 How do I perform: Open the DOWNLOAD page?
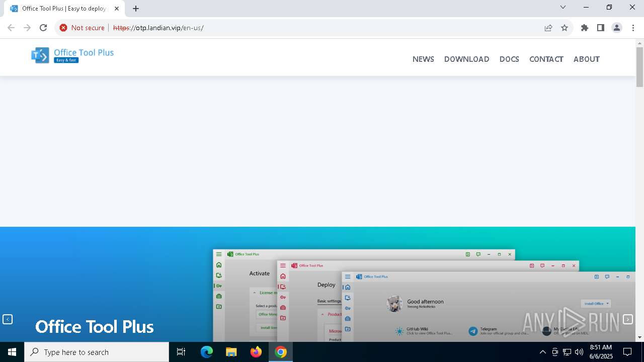[466, 59]
